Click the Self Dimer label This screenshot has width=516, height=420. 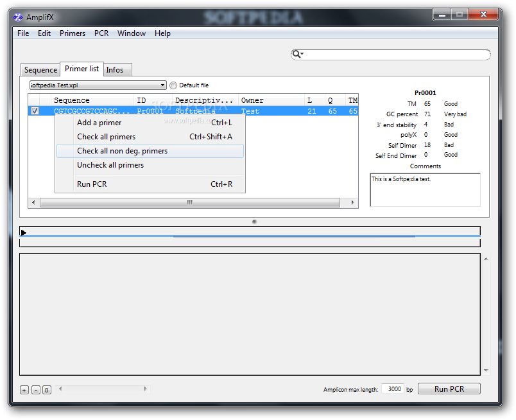coord(402,145)
